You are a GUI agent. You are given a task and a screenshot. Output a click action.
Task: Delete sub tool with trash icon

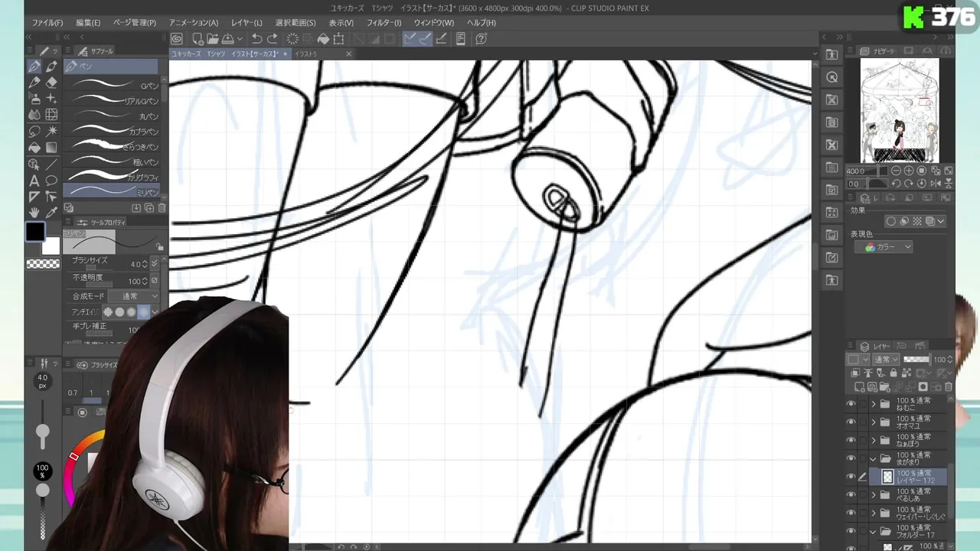coord(162,208)
